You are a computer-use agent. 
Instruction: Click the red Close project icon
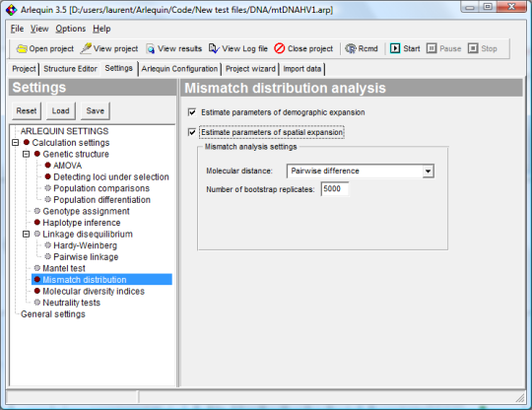click(x=279, y=48)
